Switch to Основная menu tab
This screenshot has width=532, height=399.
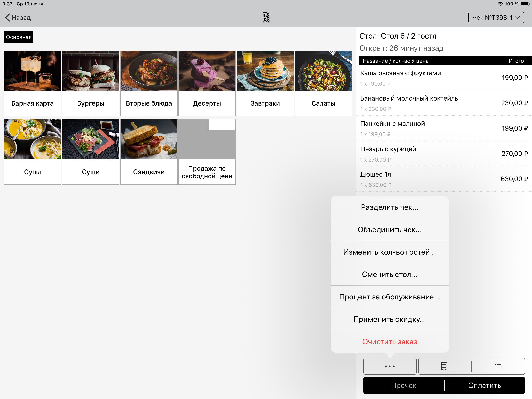(18, 37)
